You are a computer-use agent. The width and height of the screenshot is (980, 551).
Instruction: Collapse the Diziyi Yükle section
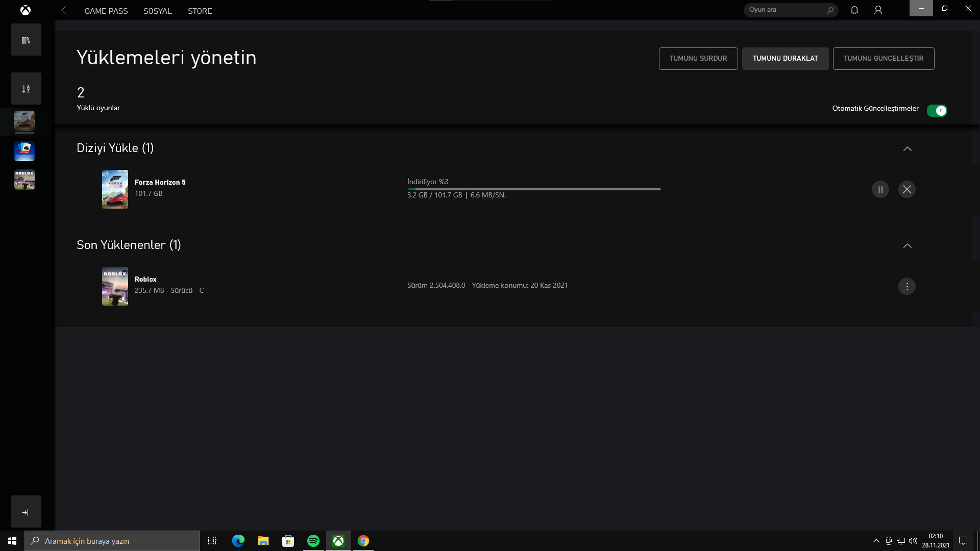[908, 149]
